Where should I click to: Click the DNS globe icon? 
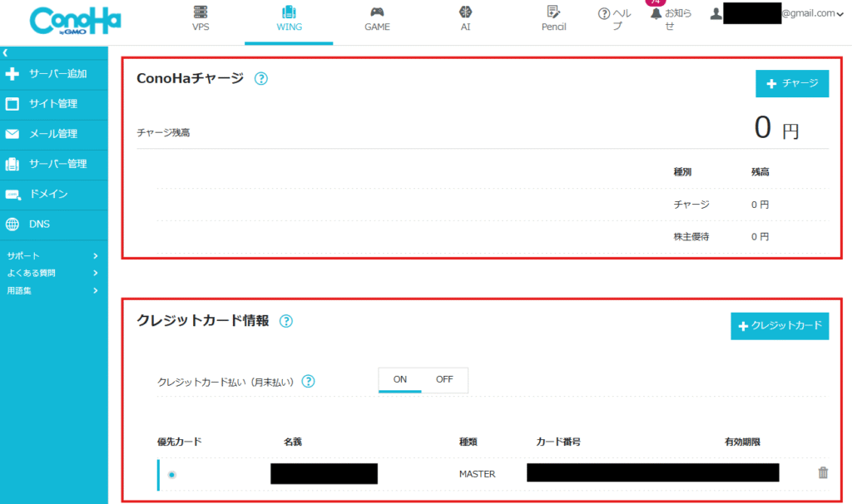click(x=12, y=225)
